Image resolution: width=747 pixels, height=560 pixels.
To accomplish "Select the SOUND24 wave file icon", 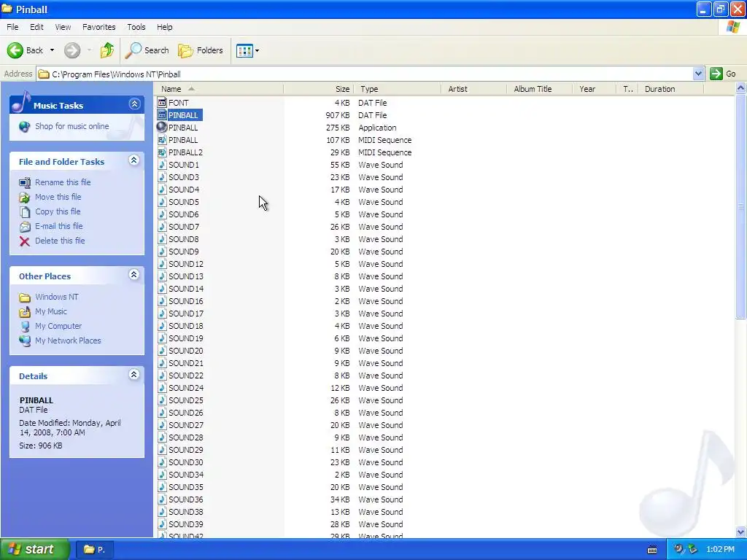I will [x=162, y=387].
